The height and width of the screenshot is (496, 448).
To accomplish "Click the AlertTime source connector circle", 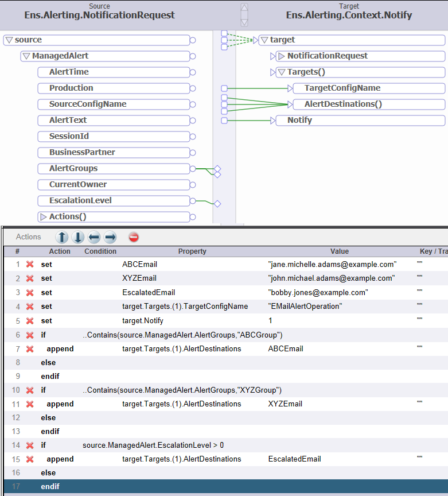I will coord(193,72).
